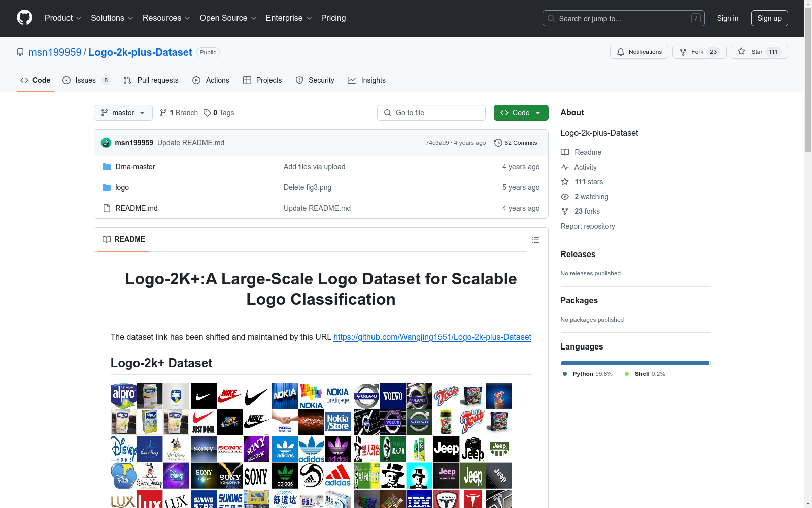812x508 pixels.
Task: Open the Pricing menu item
Action: pos(333,18)
